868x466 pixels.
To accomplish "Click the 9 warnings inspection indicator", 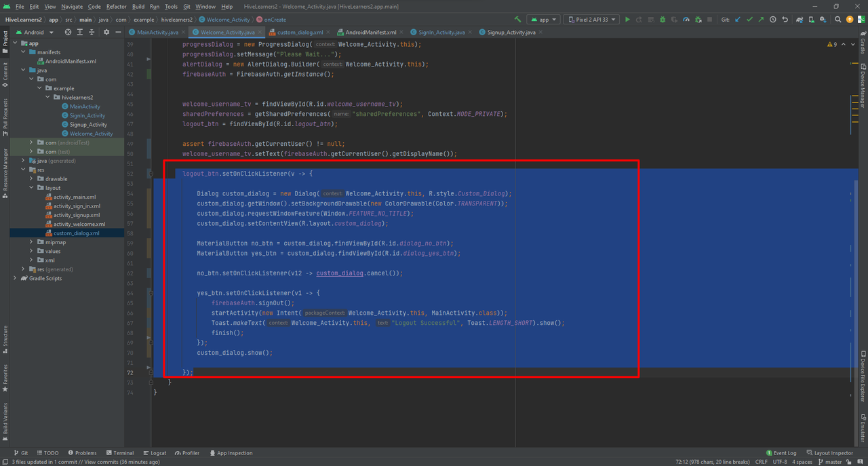I will coord(832,44).
